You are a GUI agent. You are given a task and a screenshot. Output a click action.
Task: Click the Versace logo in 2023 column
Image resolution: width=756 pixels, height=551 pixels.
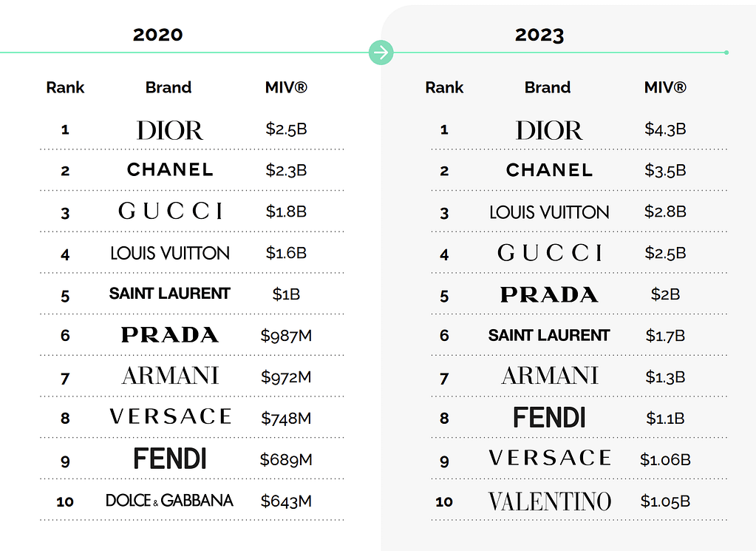click(550, 458)
